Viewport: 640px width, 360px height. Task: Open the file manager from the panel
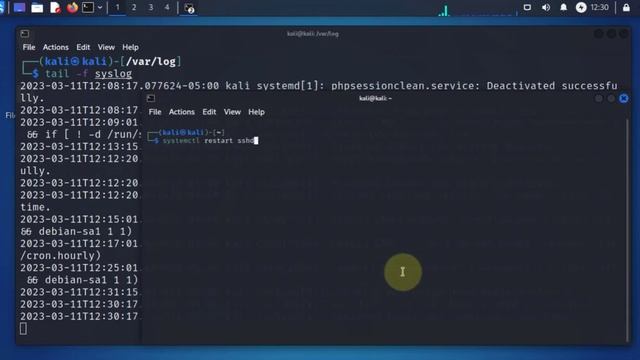37,8
